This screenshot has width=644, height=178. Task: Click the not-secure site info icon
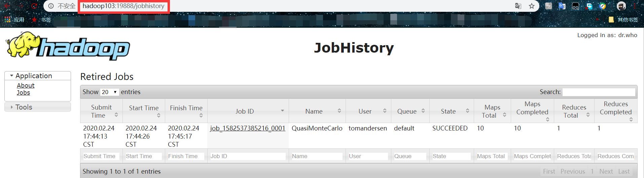click(x=51, y=6)
